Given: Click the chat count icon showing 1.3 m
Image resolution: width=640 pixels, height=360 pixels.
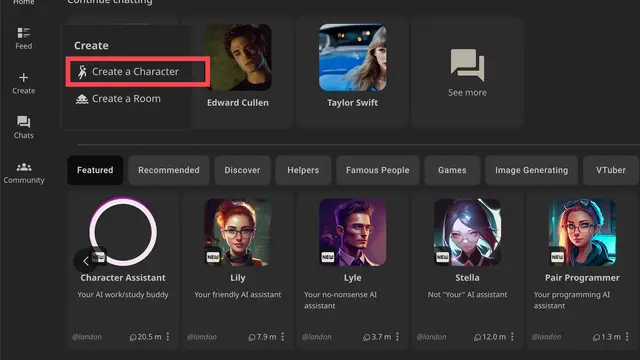Looking at the screenshot, I should (x=596, y=337).
